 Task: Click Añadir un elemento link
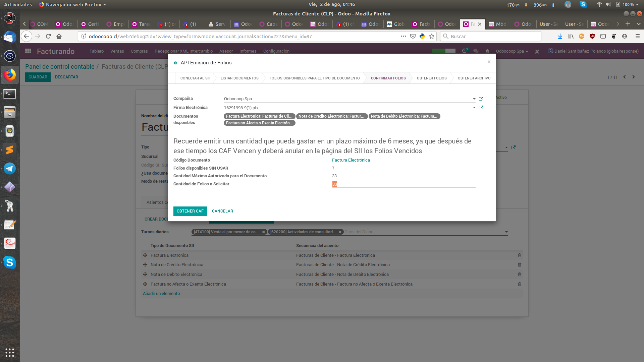[x=161, y=293]
